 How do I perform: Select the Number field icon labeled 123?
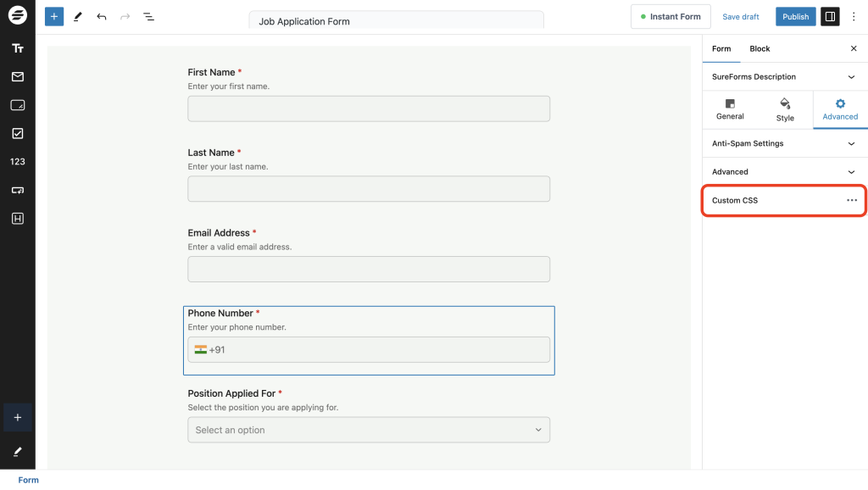click(17, 161)
